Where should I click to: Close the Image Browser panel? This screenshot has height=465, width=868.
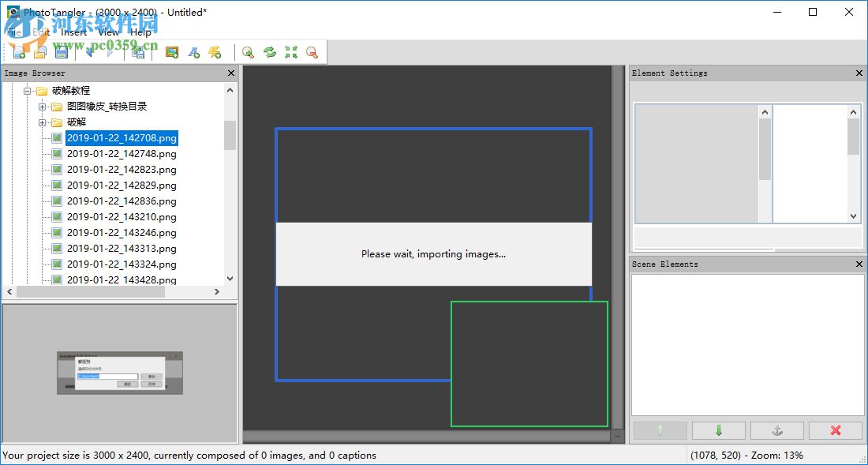click(x=230, y=73)
